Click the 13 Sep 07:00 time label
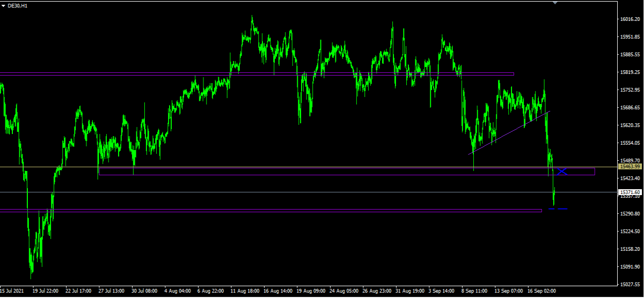The image size is (644, 298). click(509, 291)
